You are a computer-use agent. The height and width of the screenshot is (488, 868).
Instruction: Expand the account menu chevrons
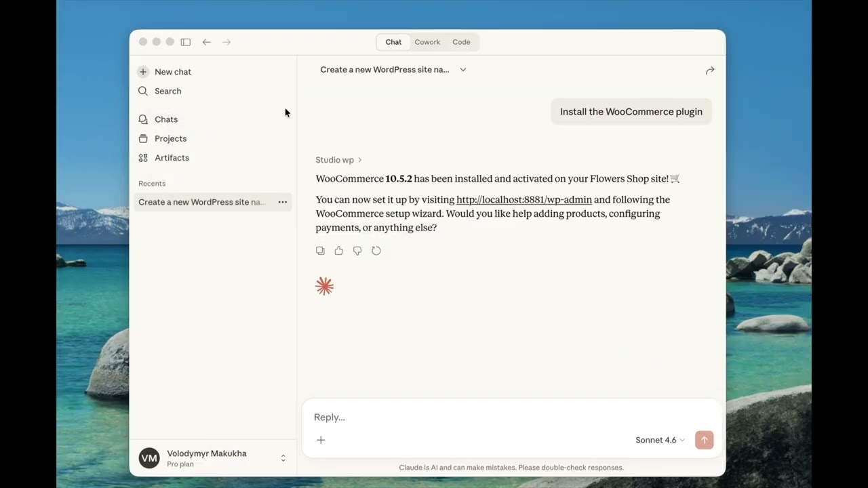click(x=283, y=458)
